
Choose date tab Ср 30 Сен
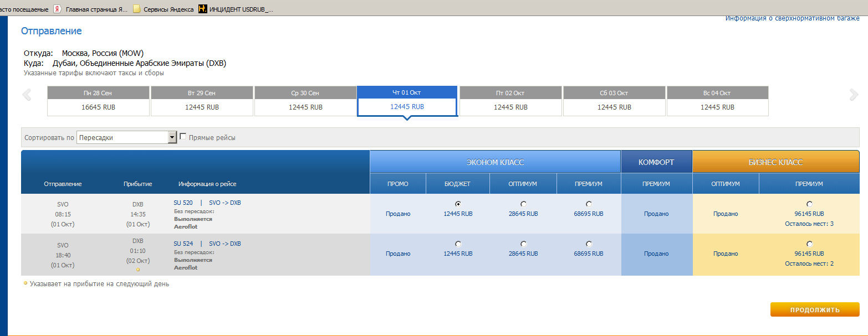click(305, 101)
